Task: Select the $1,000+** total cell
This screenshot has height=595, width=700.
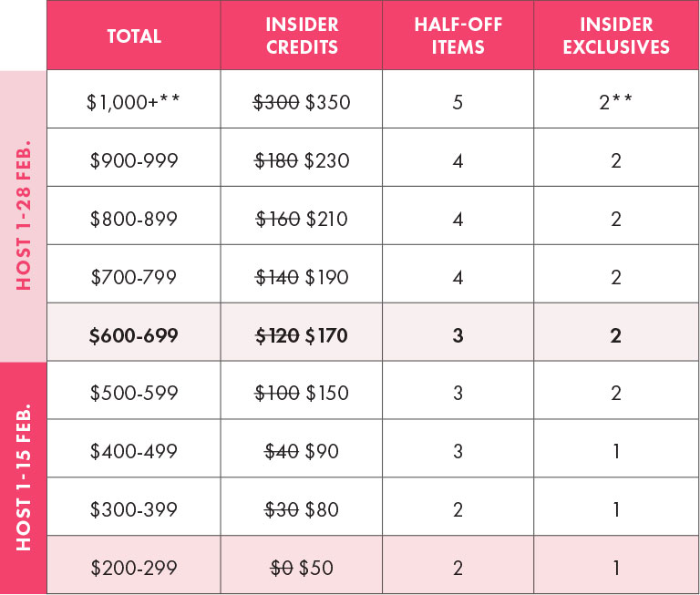Action: [x=134, y=99]
